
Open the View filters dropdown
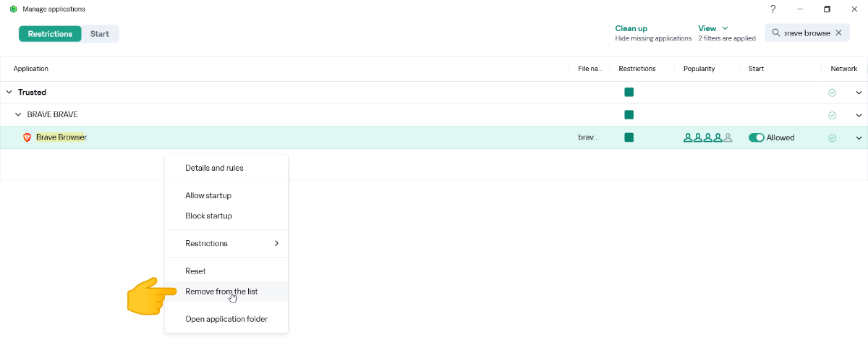tap(713, 28)
